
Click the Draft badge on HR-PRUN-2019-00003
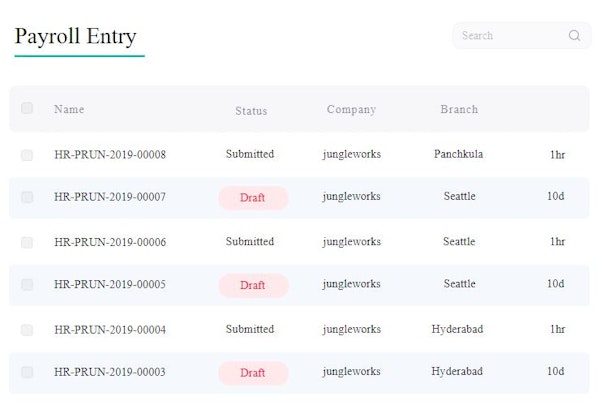point(252,373)
